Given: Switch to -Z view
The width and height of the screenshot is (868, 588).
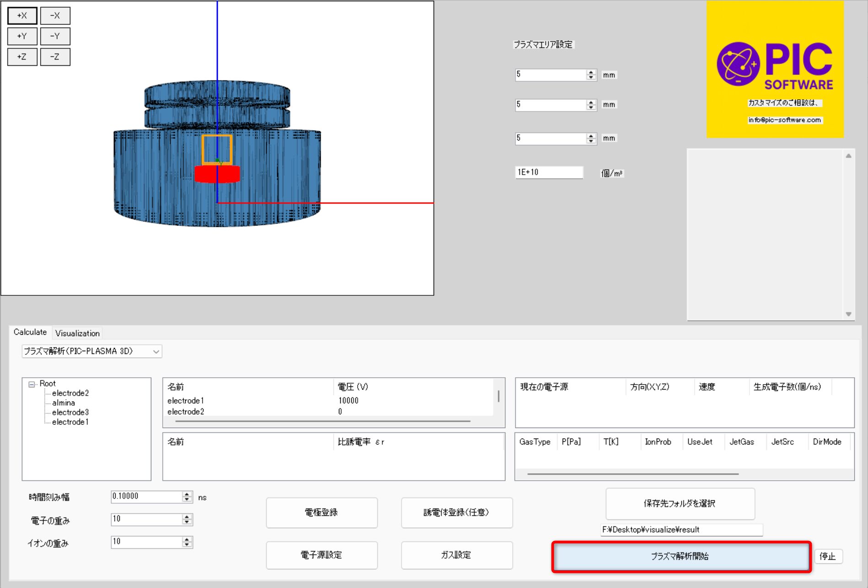Looking at the screenshot, I should (55, 57).
